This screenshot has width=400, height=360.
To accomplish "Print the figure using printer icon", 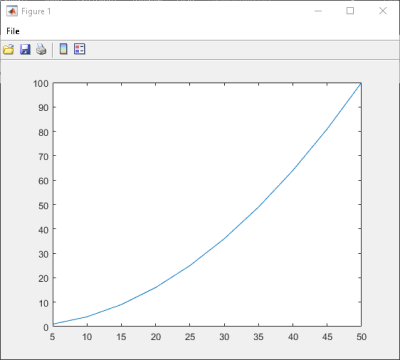I will tap(41, 49).
